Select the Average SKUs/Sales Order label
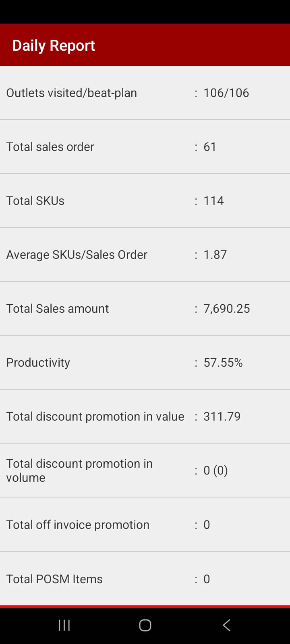The height and width of the screenshot is (644, 290). [x=77, y=255]
